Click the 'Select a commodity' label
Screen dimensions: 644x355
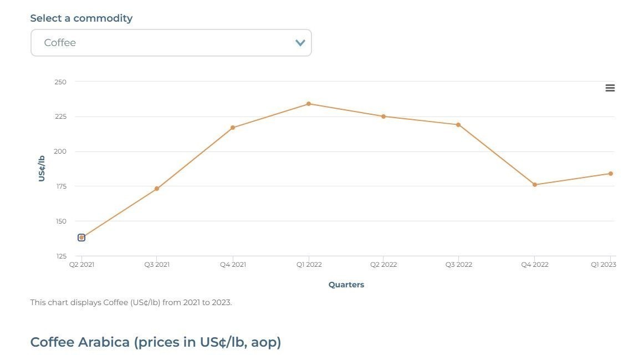(81, 18)
